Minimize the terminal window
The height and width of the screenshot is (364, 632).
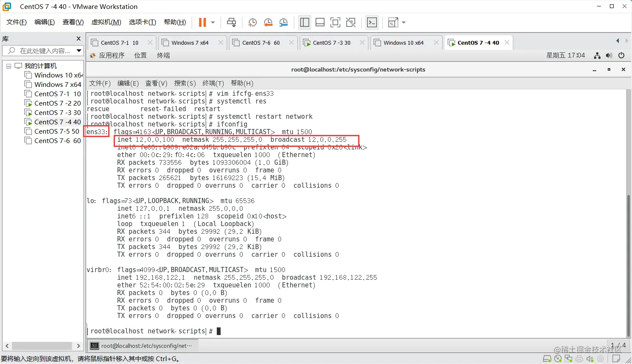pos(595,70)
